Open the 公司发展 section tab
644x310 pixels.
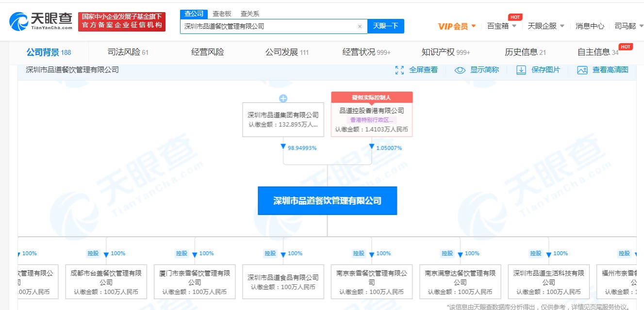pyautogui.click(x=287, y=52)
